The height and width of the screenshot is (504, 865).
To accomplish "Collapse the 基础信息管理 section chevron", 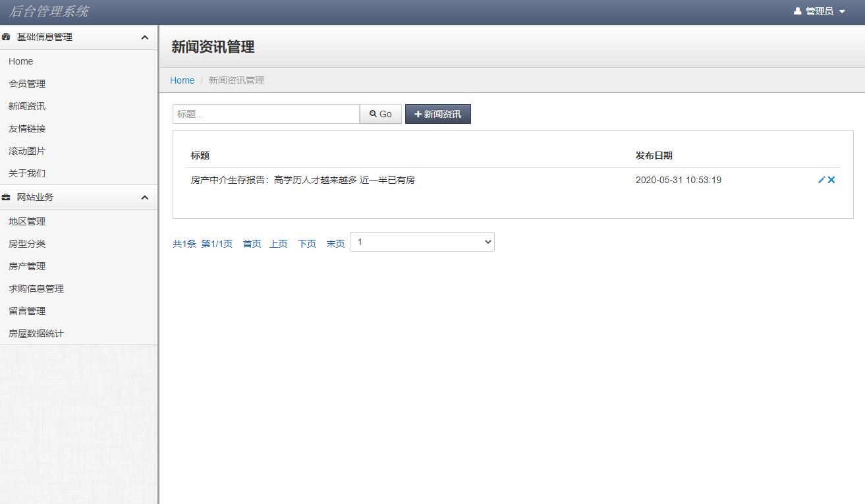I will pos(144,37).
